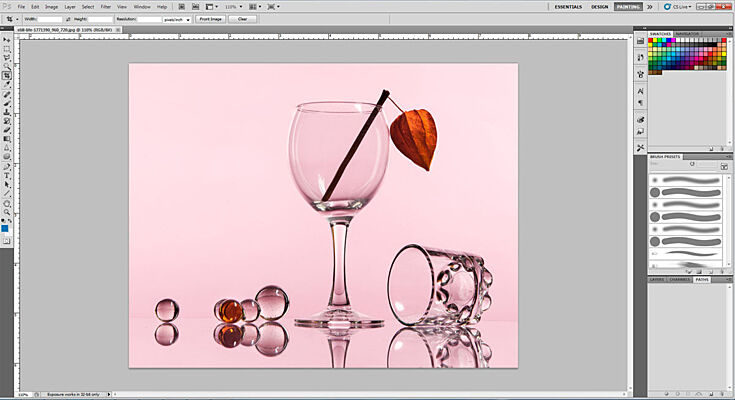Screen dimensions: 735x400
Task: Open the Character panel icon
Action: pos(640,89)
